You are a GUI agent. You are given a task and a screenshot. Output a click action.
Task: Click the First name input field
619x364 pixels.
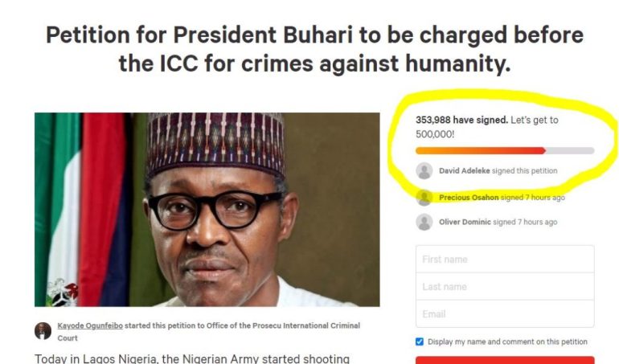pyautogui.click(x=505, y=259)
